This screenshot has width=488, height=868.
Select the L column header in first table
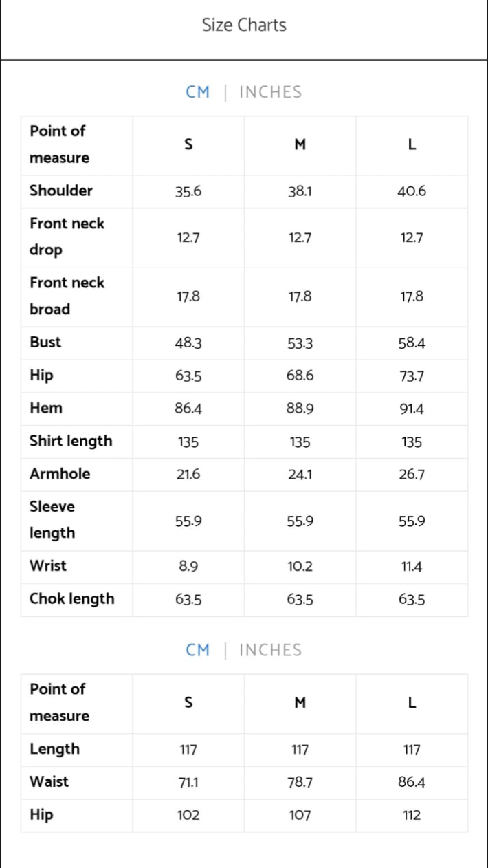coord(412,145)
